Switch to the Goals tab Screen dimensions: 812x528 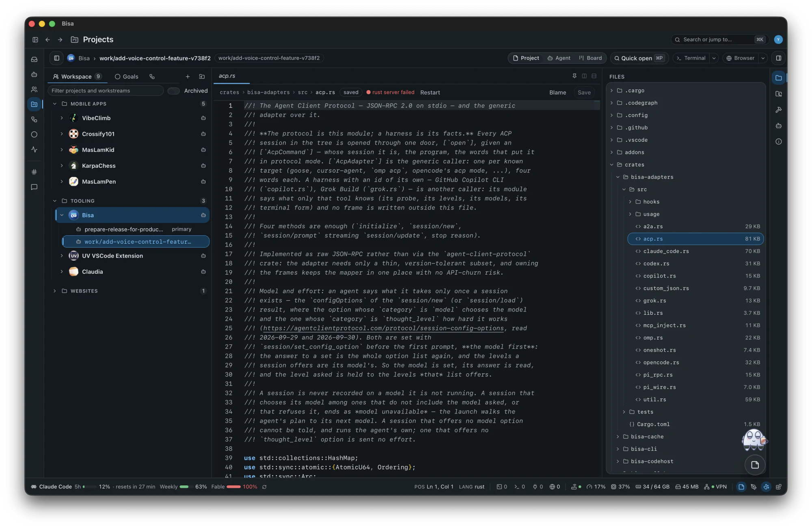click(127, 76)
